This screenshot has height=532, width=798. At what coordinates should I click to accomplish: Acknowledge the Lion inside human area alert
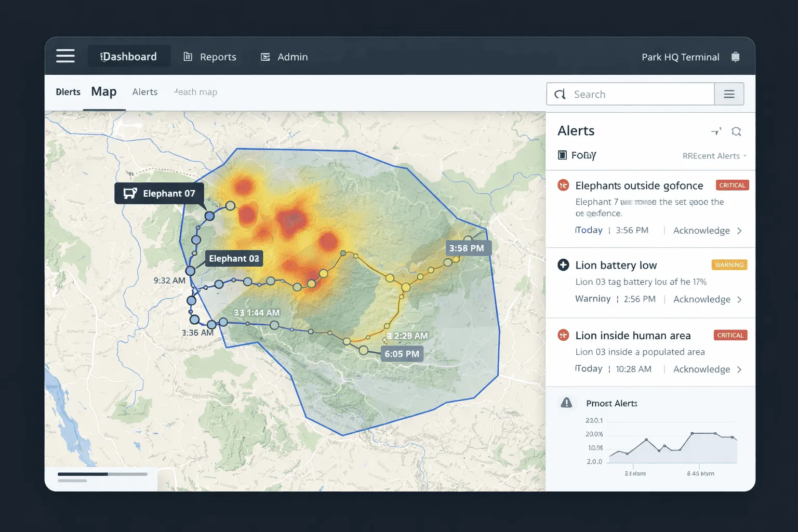pyautogui.click(x=702, y=369)
